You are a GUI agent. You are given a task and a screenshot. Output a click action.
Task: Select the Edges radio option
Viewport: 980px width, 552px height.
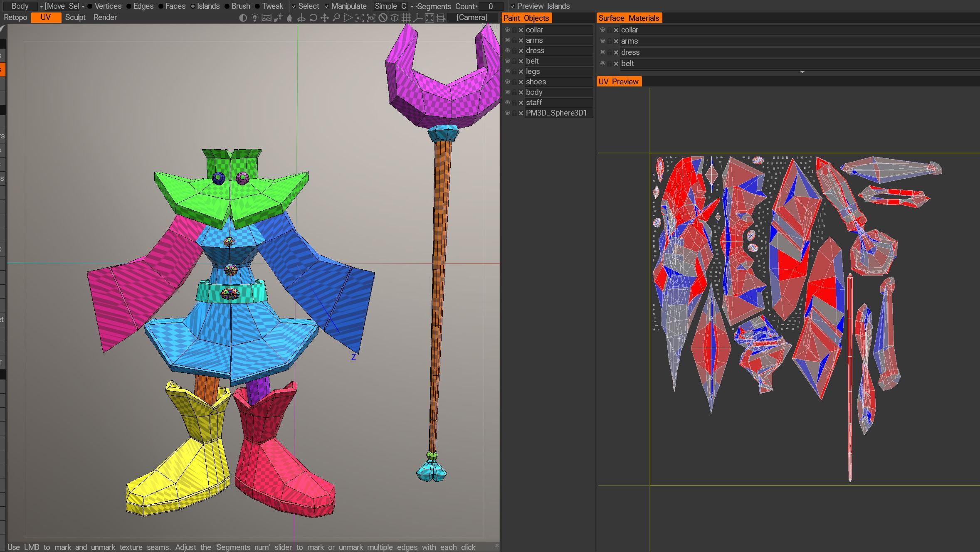coord(129,6)
